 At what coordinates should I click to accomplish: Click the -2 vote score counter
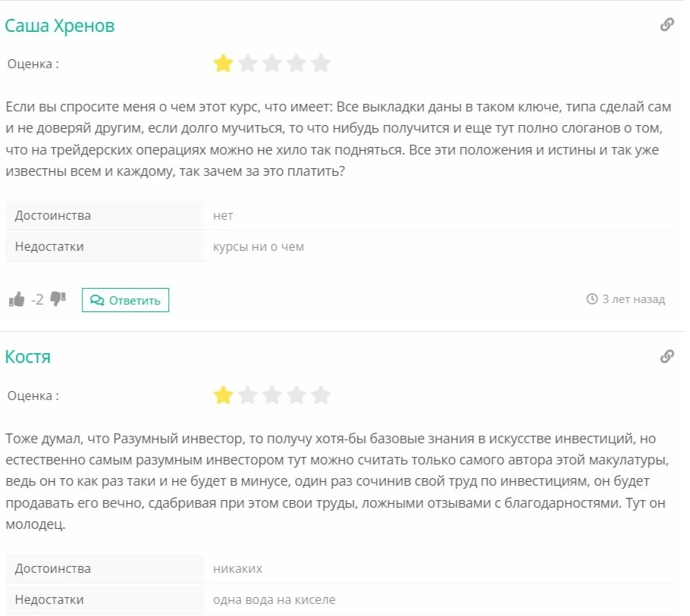(x=37, y=300)
